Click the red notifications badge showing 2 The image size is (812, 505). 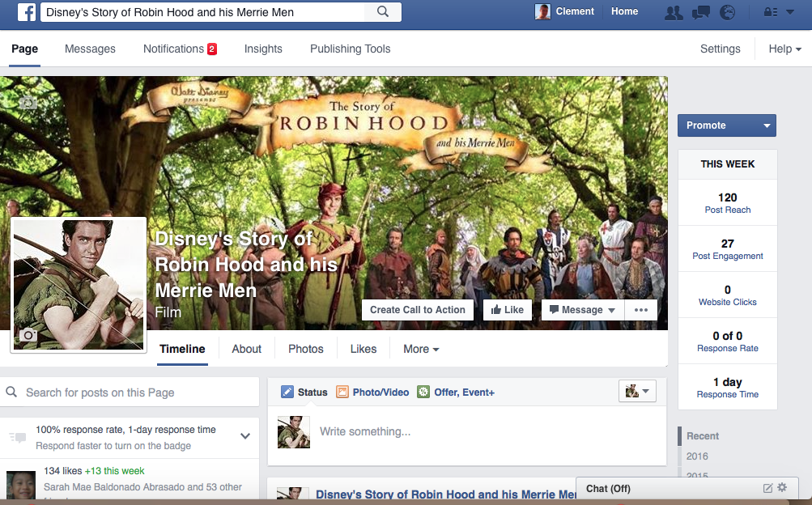(x=212, y=49)
